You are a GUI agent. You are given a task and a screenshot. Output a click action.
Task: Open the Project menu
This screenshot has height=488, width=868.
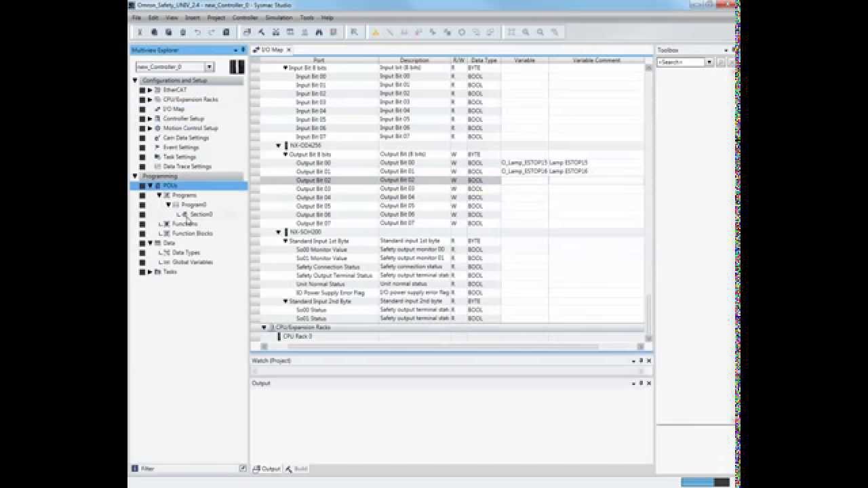[216, 18]
